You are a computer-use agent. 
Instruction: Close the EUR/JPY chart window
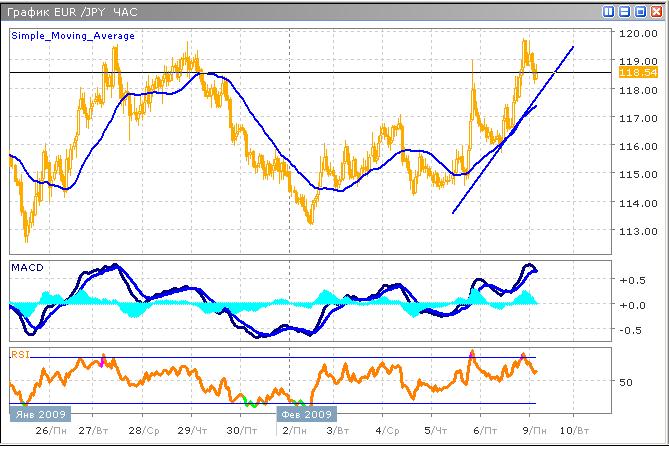click(655, 12)
